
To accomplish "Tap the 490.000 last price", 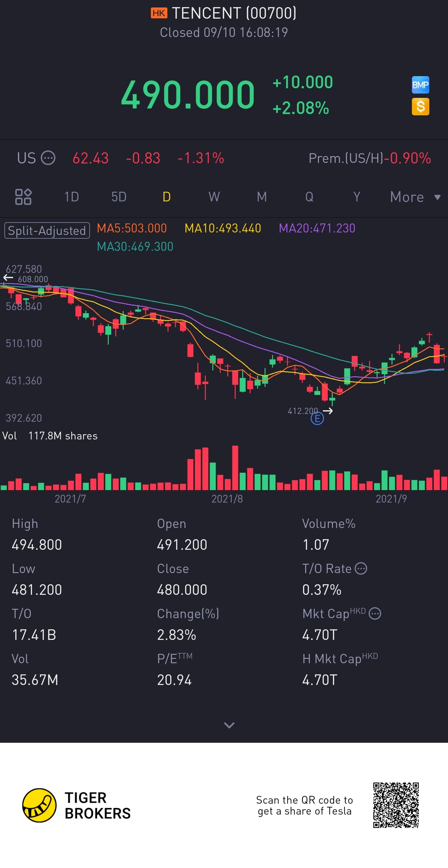I will [188, 95].
